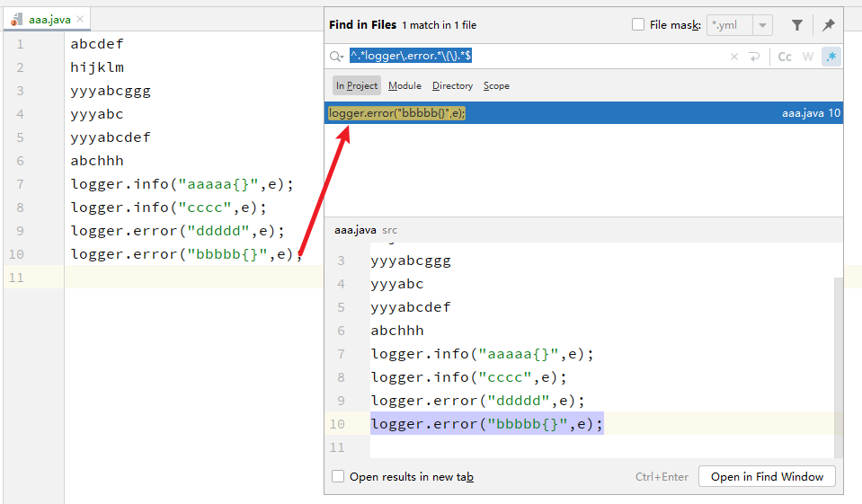Switch to the Directory scope tab
862x504 pixels.
pos(452,85)
